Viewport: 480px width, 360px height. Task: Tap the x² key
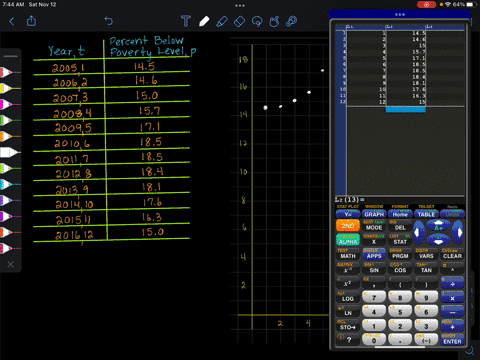[348, 284]
